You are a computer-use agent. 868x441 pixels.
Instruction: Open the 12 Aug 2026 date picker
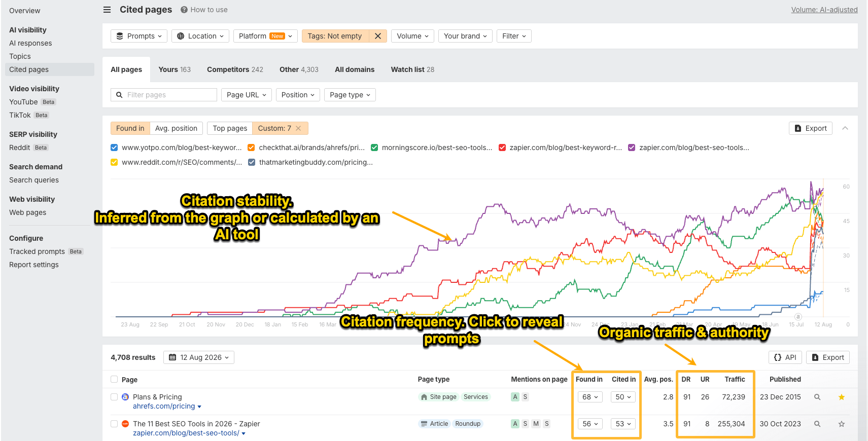(x=199, y=357)
